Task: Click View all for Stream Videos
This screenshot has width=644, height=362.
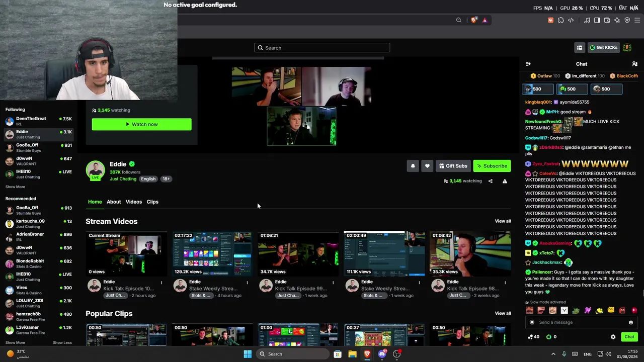Action: pos(503,221)
